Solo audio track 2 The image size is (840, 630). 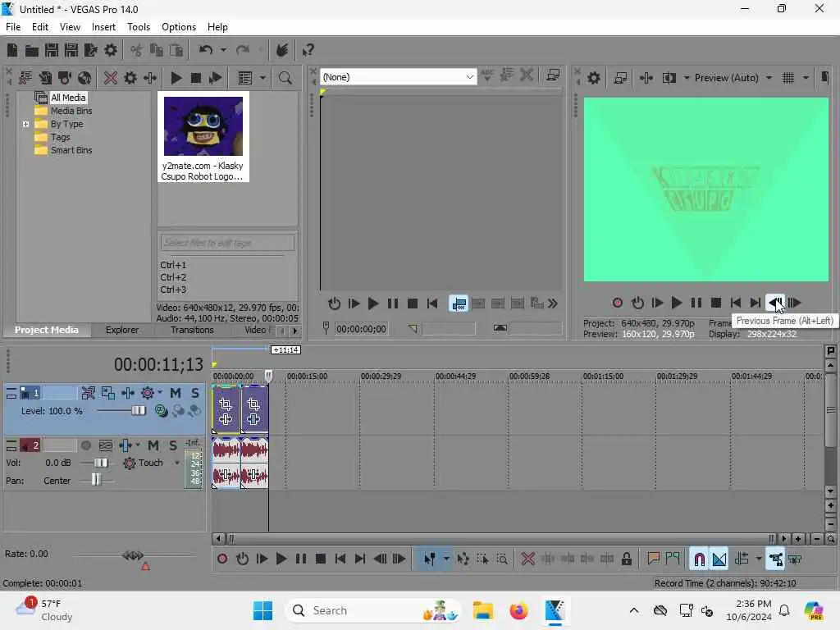(x=173, y=445)
